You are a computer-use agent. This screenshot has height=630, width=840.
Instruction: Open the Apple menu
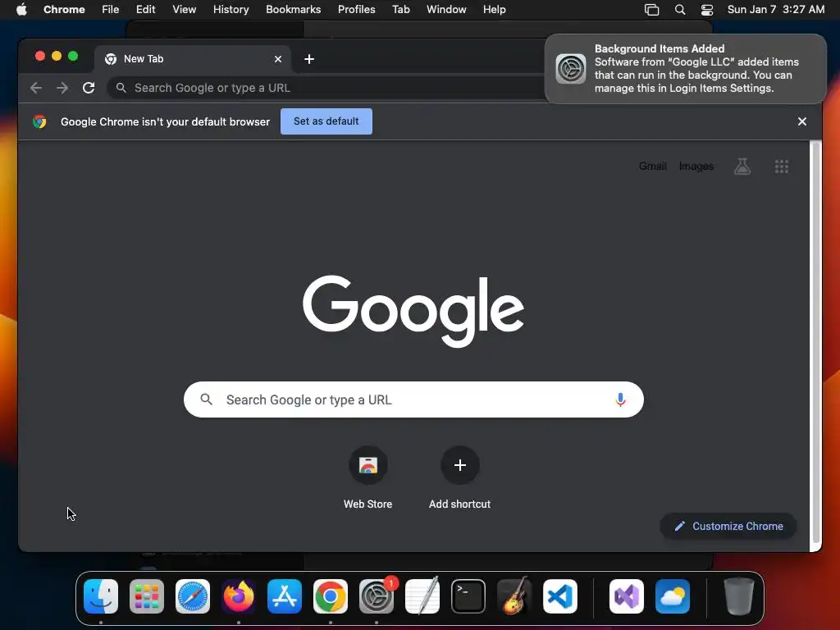point(21,10)
